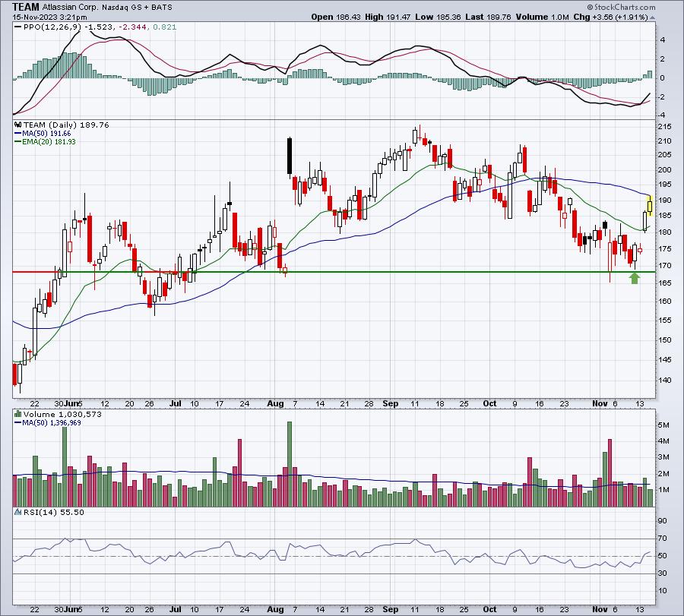Click the tall black candle in early August
The image size is (684, 616).
tap(290, 156)
